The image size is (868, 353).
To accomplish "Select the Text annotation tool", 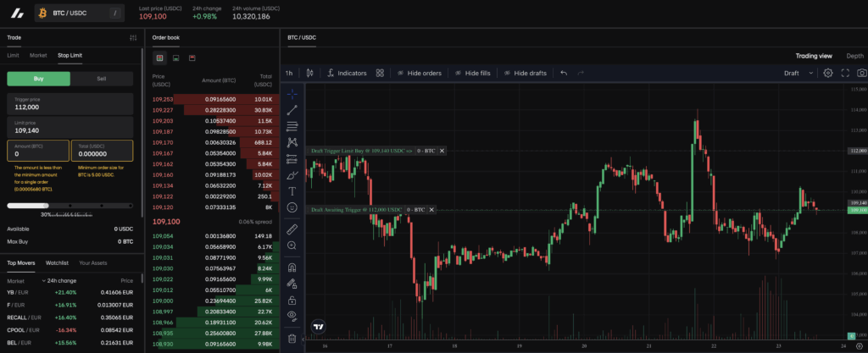I will (292, 191).
